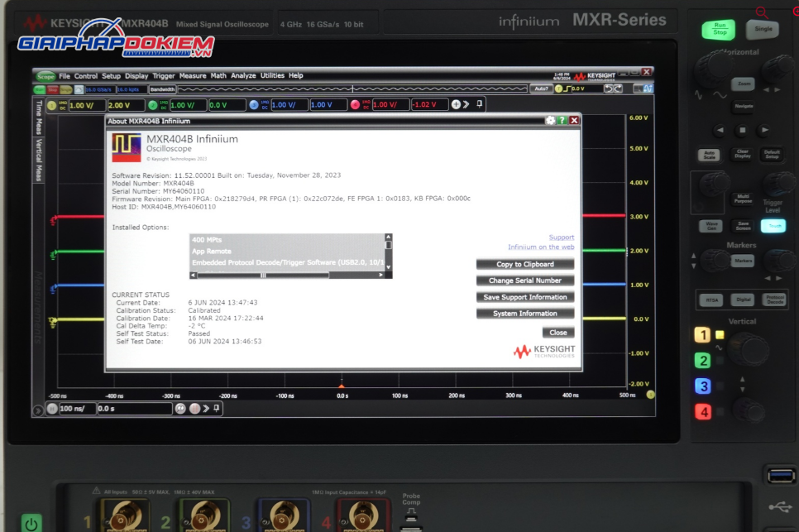Tap the hardware Touch button
The height and width of the screenshot is (532, 799).
click(773, 226)
